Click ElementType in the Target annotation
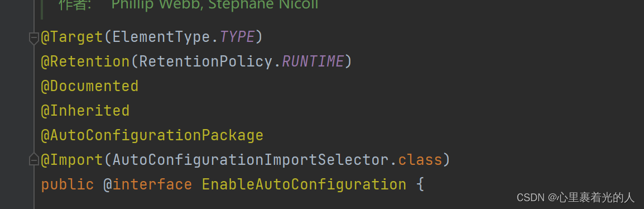Viewport: 644px width, 209px height. (161, 37)
